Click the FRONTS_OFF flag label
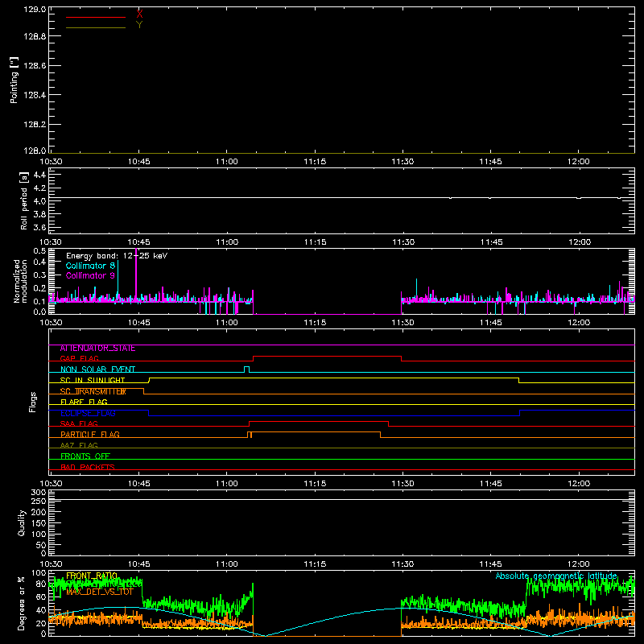The width and height of the screenshot is (644, 644). pyautogui.click(x=85, y=456)
